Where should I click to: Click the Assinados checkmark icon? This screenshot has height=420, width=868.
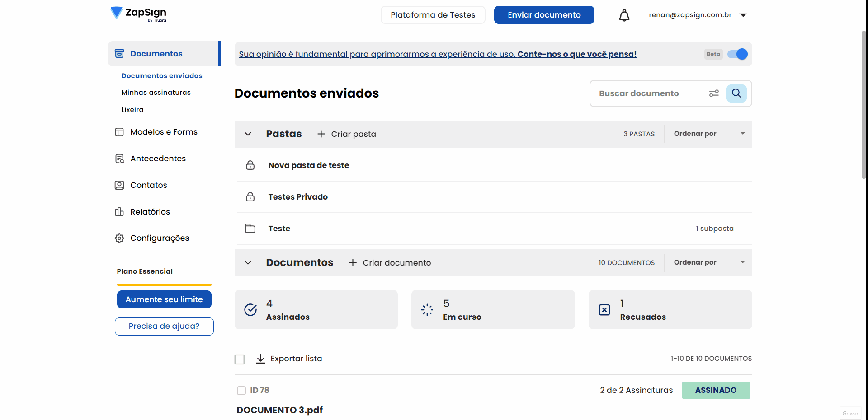coord(250,310)
